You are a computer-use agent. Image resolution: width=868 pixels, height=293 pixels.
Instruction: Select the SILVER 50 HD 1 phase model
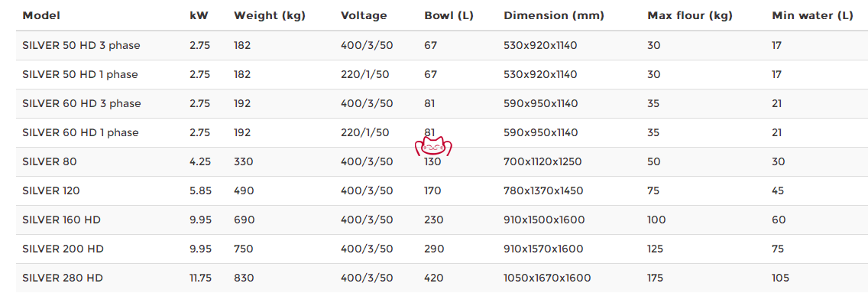(79, 74)
